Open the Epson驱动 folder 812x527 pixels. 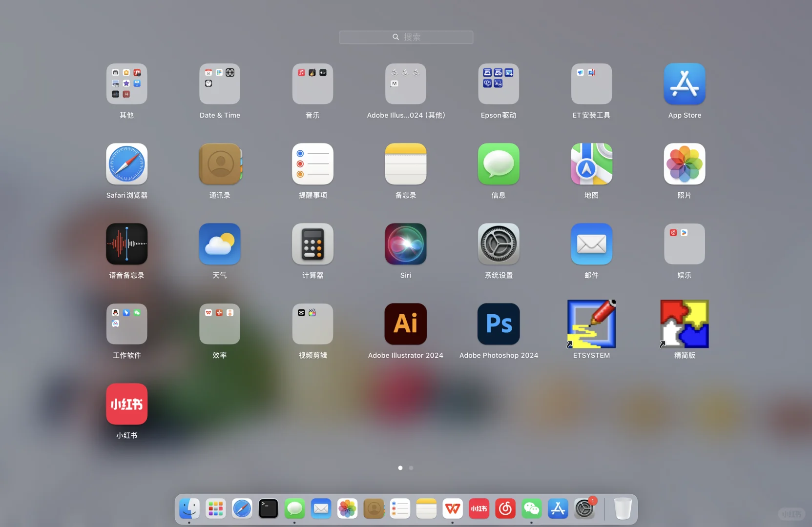click(498, 84)
